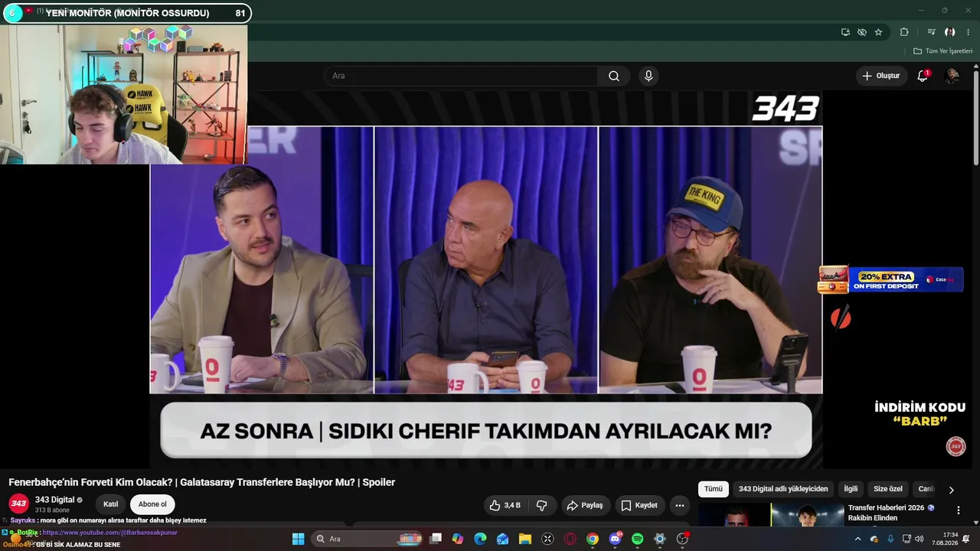Save the video with the Kaydet button
This screenshot has height=551, width=980.
pos(639,505)
